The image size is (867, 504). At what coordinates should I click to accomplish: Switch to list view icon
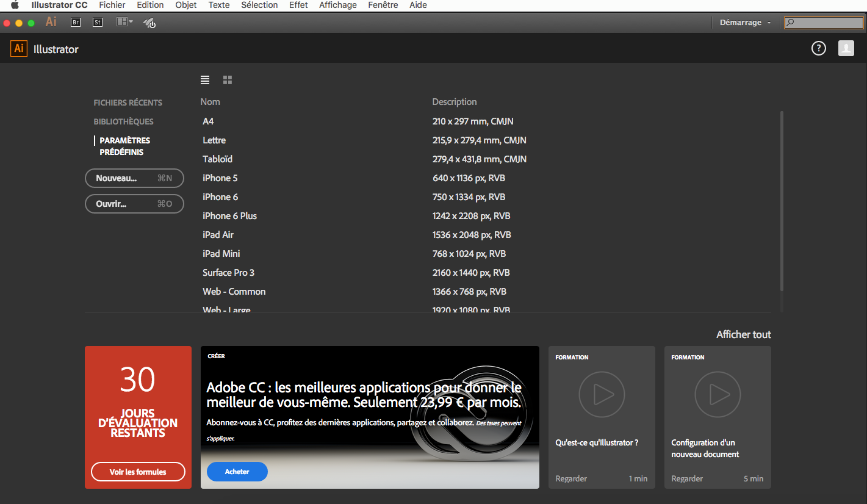(205, 80)
